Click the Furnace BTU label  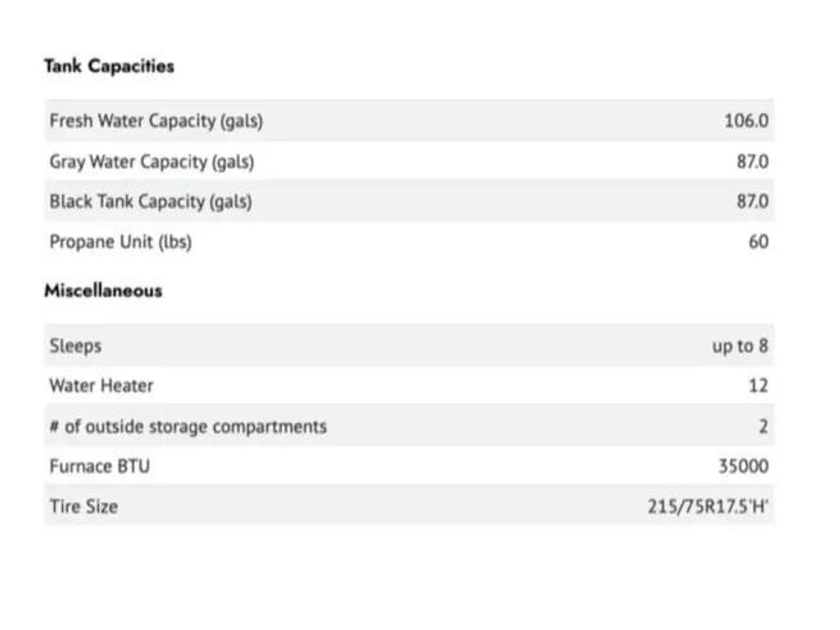(x=99, y=466)
